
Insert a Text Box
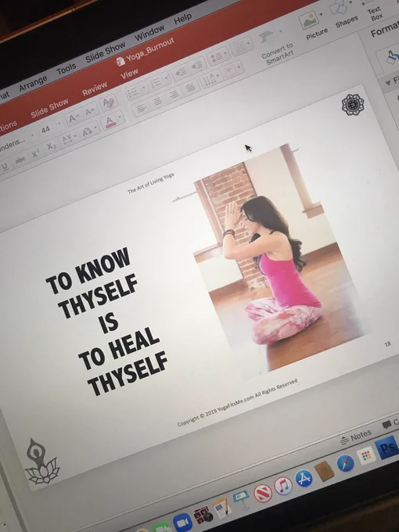[x=375, y=9]
